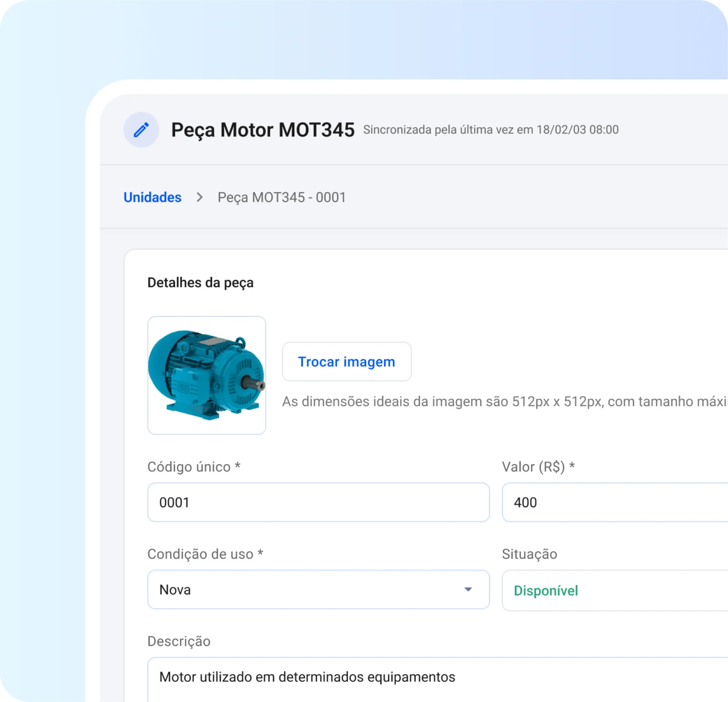Click the Trocar imagem button
The height and width of the screenshot is (702, 728).
click(x=347, y=362)
